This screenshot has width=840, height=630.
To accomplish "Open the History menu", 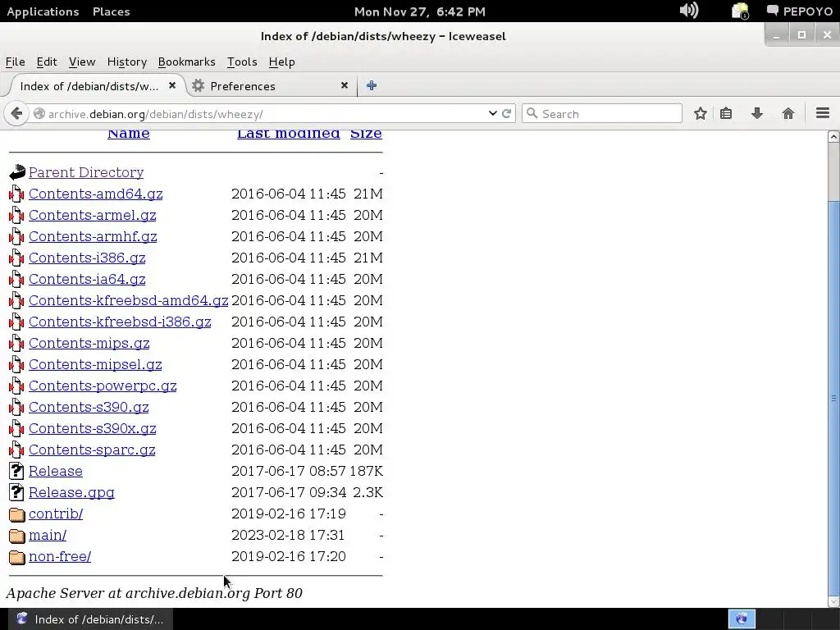I will 126,62.
